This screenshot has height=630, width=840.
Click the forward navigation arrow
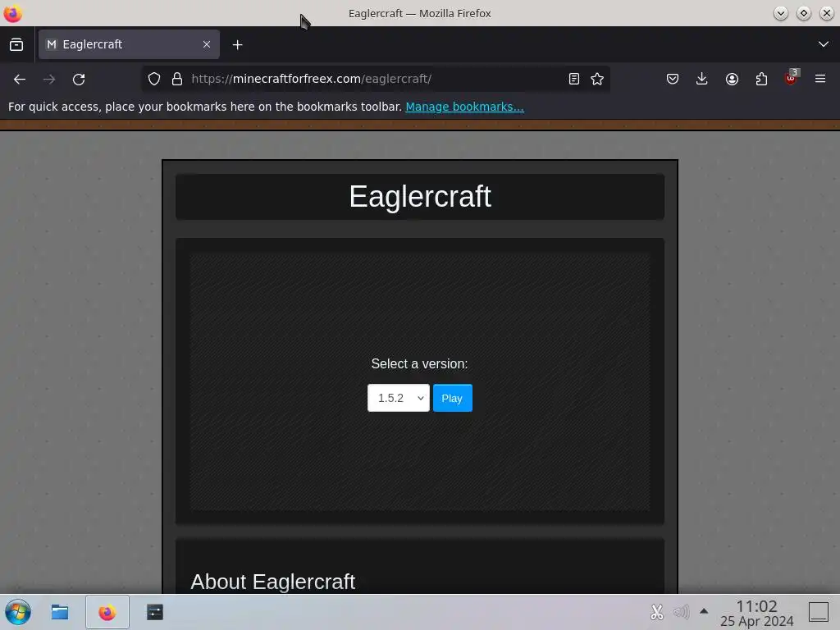pos(49,80)
